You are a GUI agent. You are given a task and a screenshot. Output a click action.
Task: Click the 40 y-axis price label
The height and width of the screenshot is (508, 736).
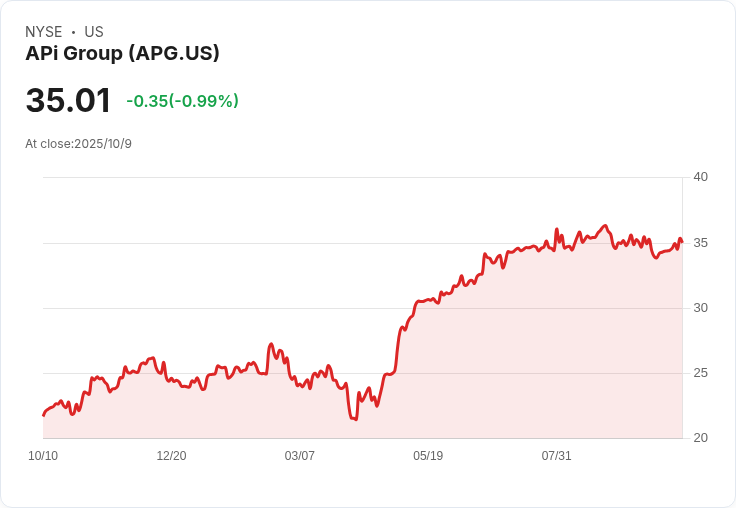[700, 177]
